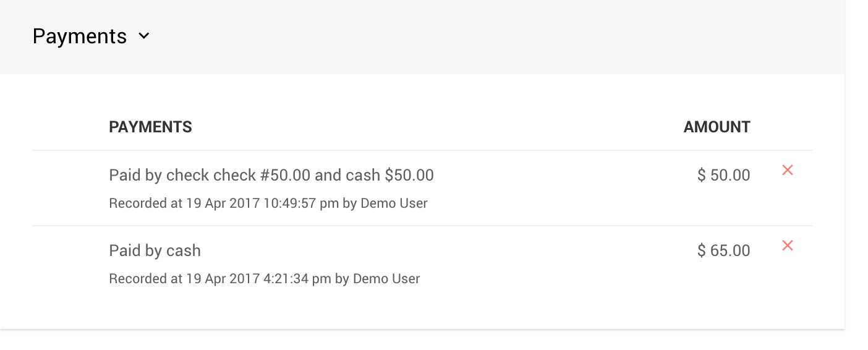868x350 pixels.
Task: Select the "Paid by check" words
Action: (159, 176)
